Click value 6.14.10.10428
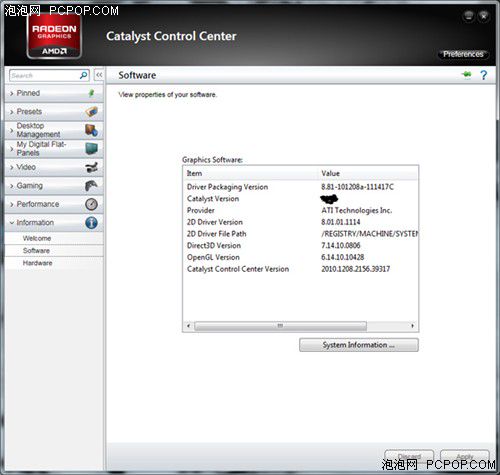This screenshot has height=475, width=500. [x=343, y=257]
